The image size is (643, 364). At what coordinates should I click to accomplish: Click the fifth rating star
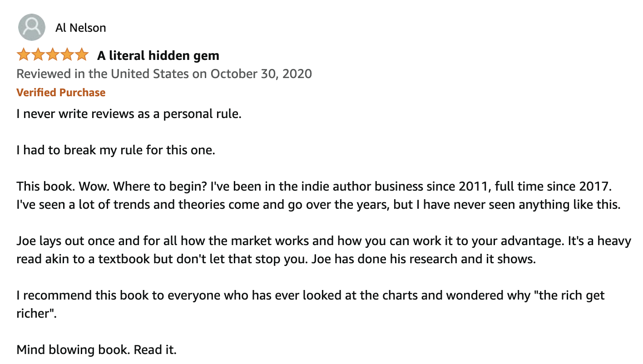82,55
